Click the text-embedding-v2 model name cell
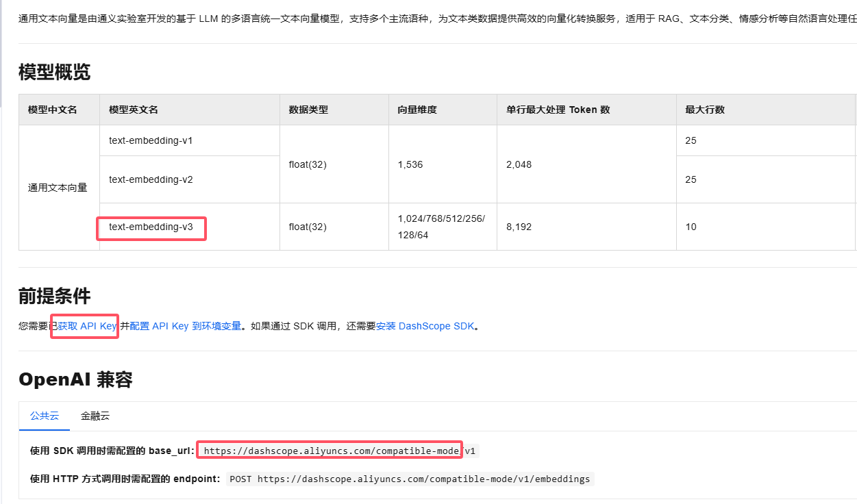This screenshot has width=857, height=504. click(x=151, y=179)
